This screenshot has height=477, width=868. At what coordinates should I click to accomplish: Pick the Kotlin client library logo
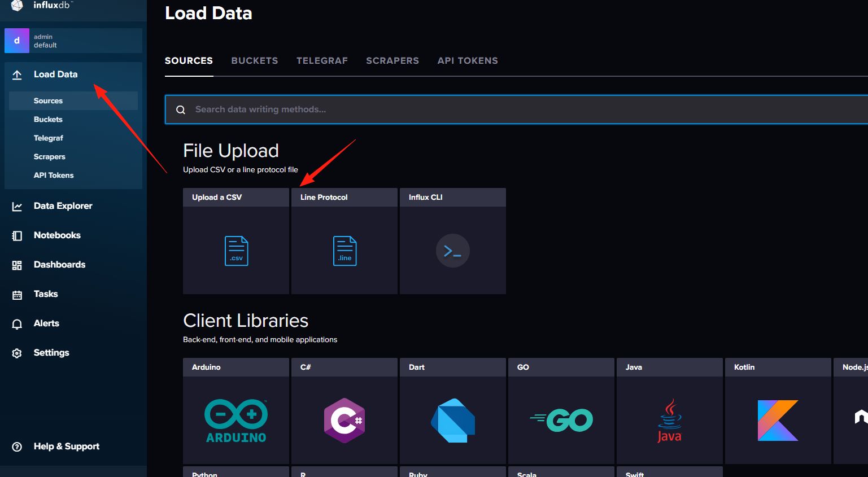click(778, 421)
